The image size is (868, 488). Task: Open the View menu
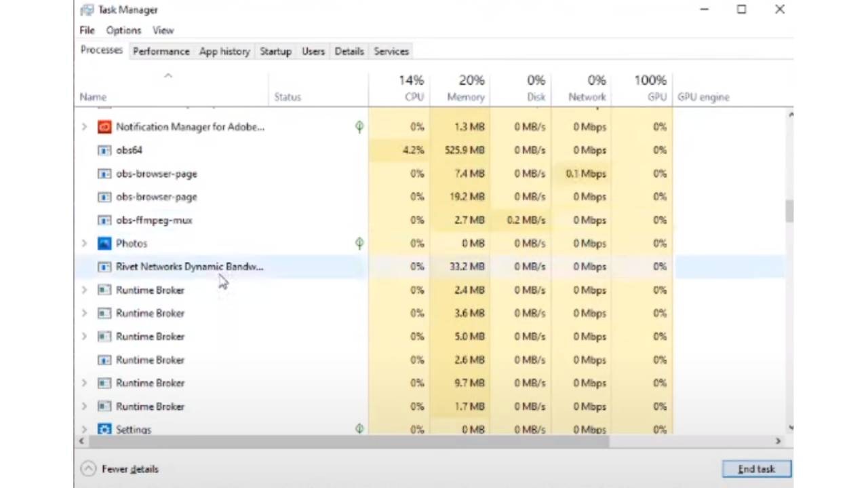[x=163, y=31]
